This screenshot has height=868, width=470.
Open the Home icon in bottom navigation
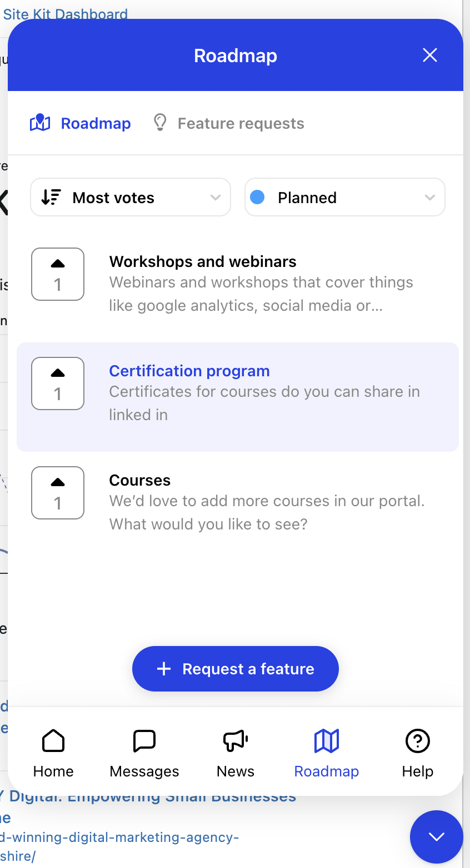click(53, 741)
